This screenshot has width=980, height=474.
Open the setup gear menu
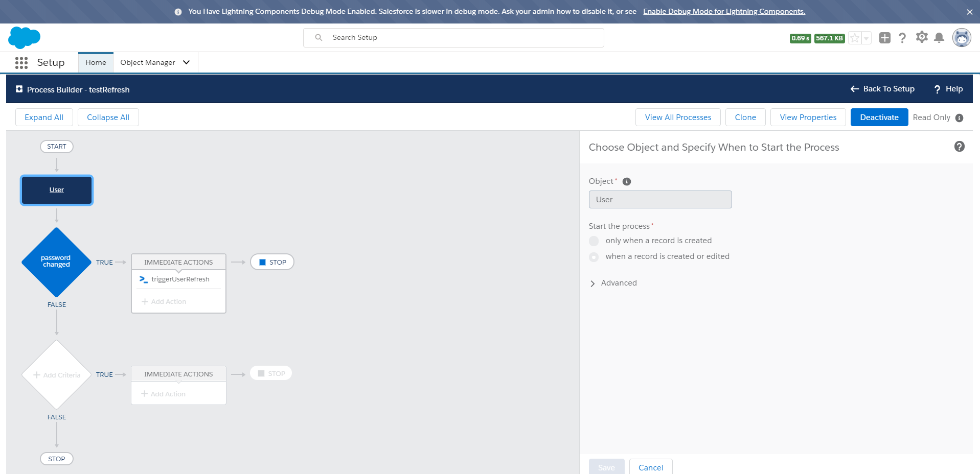922,37
